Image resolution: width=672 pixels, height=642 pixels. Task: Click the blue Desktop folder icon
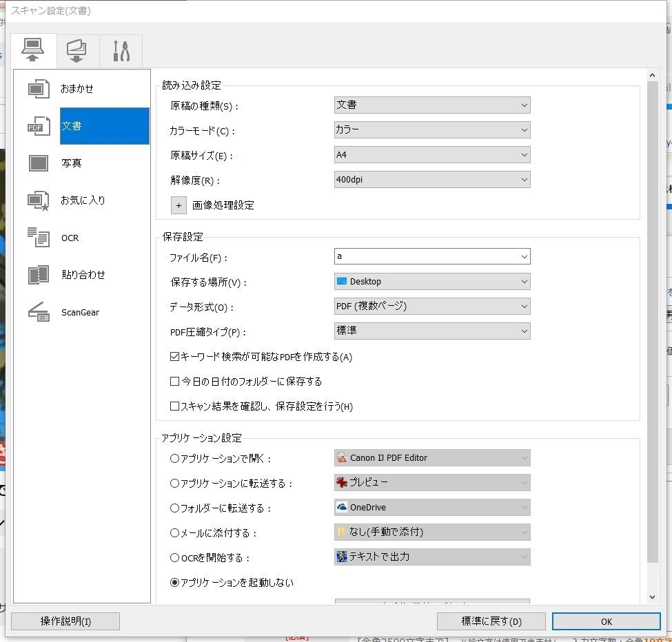342,281
